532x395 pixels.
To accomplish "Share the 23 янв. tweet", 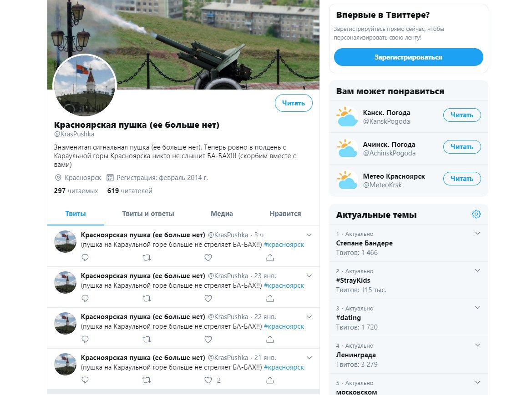I will coord(270,299).
